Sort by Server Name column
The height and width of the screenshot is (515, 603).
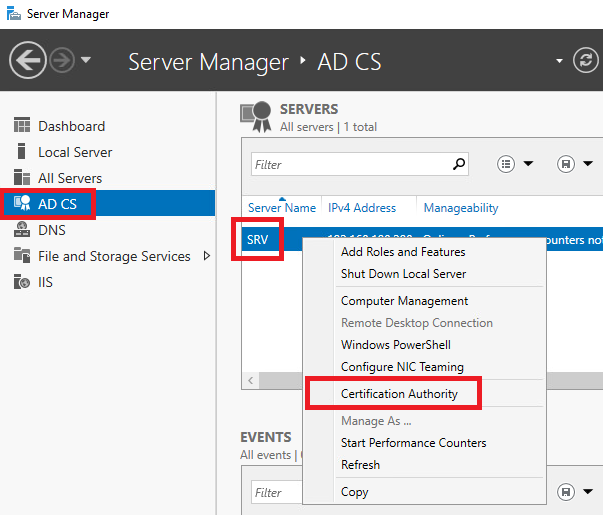coord(282,208)
